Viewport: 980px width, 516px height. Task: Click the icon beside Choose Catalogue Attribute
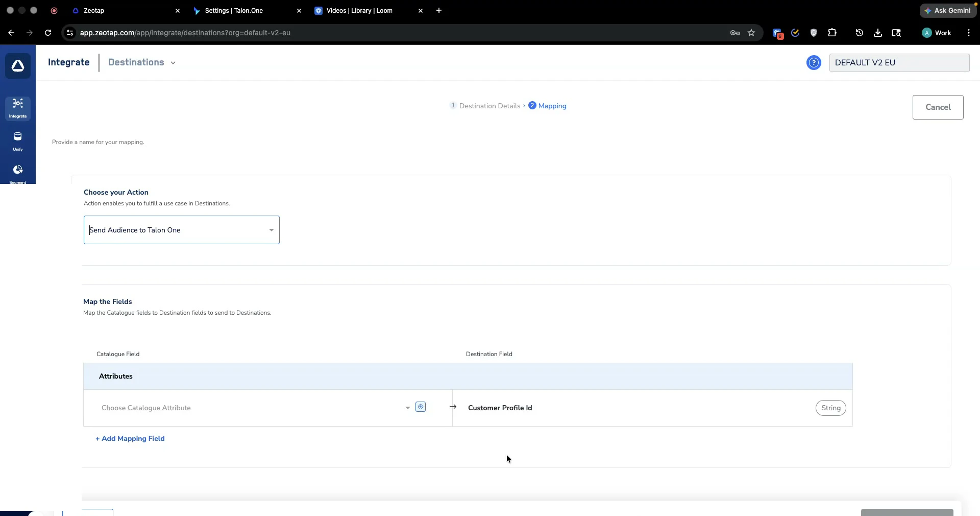click(421, 407)
